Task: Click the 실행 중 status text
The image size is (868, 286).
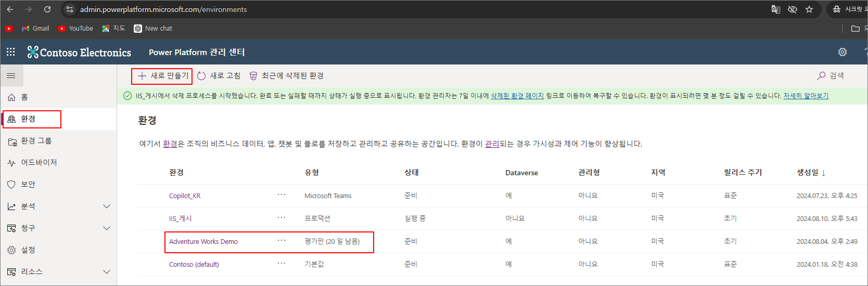Action: [x=415, y=218]
